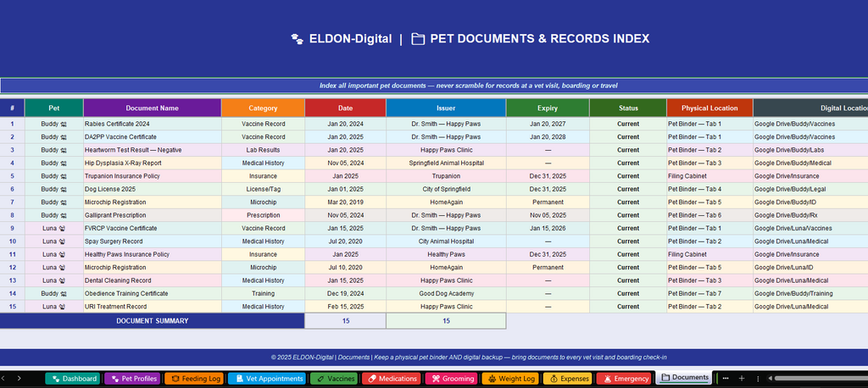868x388 pixels.
Task: Click the FVRCP Vaccine Certificate cell
Action: pyautogui.click(x=153, y=228)
